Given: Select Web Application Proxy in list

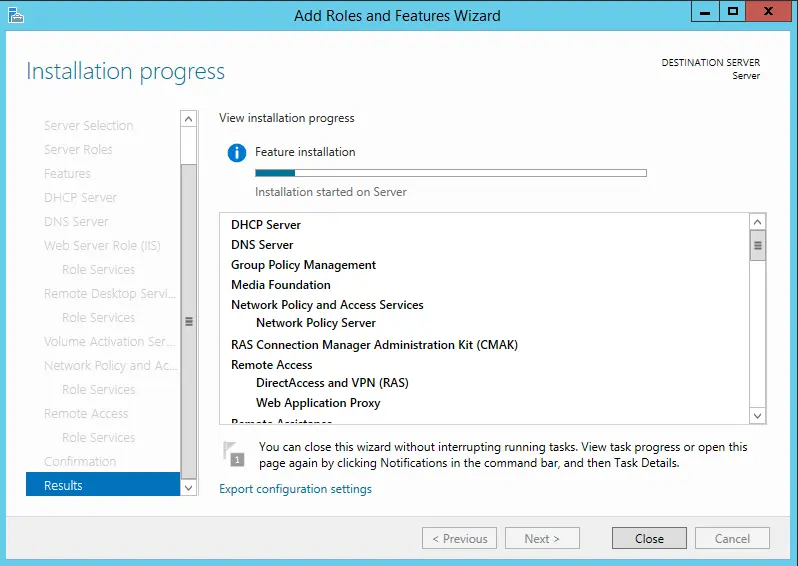Looking at the screenshot, I should tap(318, 403).
